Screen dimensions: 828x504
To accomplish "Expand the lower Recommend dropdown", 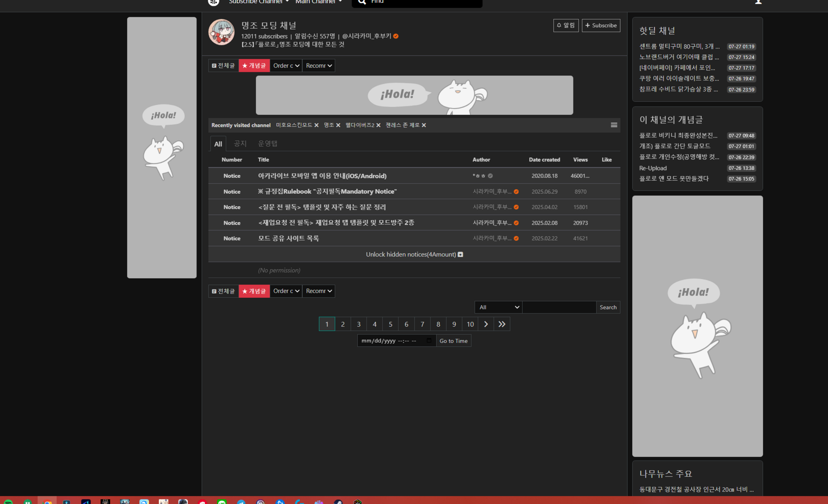I will coord(318,291).
